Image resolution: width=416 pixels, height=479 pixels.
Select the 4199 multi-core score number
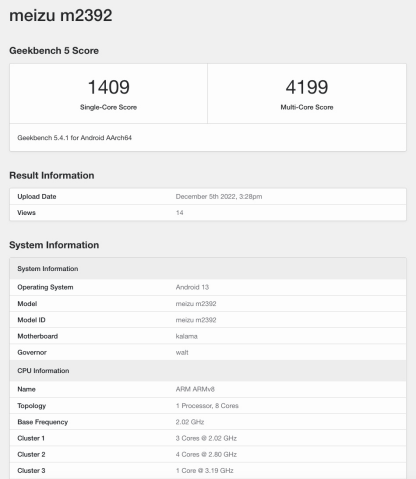307,87
